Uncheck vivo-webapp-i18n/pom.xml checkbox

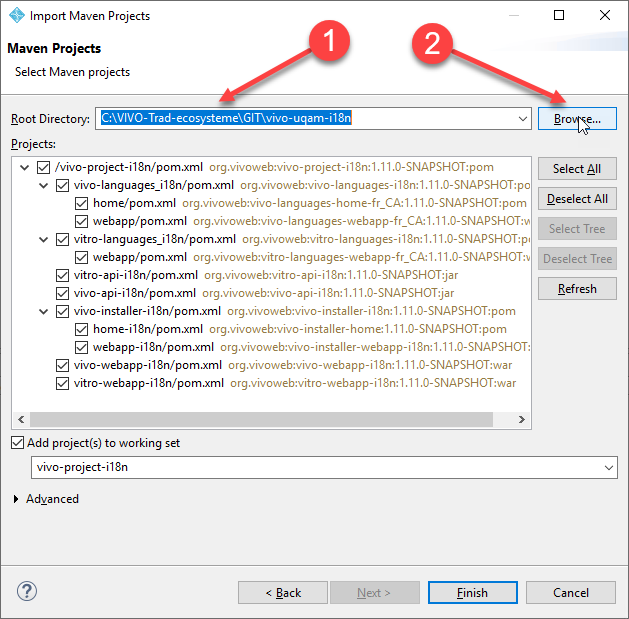pos(62,365)
